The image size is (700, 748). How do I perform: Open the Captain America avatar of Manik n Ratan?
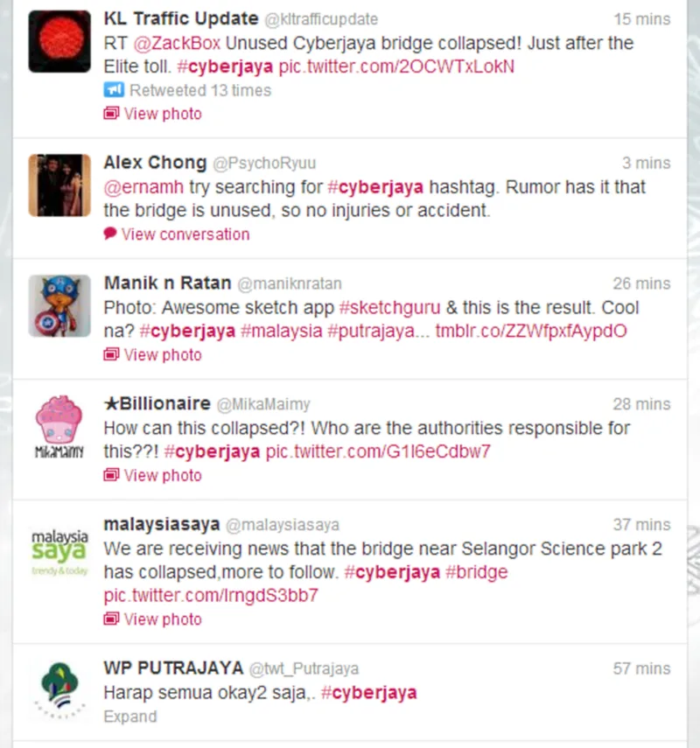coord(59,306)
